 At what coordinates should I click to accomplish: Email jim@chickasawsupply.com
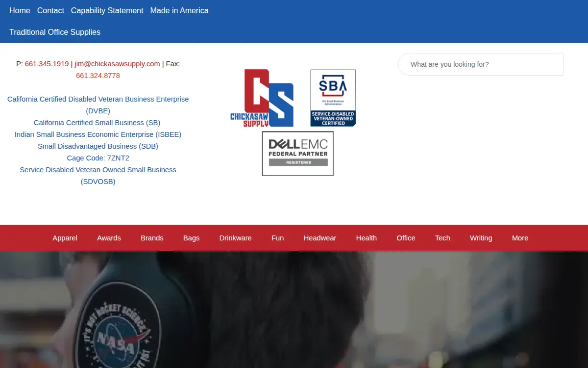(x=118, y=64)
